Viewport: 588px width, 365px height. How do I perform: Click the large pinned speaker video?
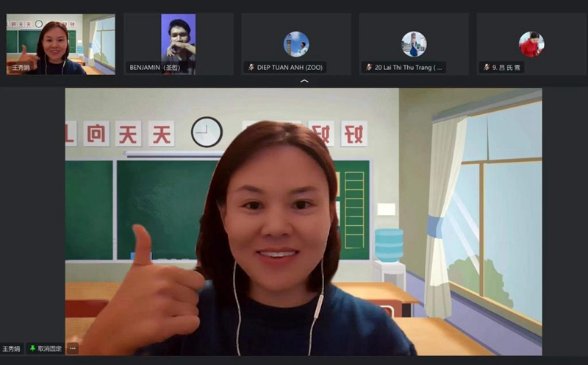304,222
